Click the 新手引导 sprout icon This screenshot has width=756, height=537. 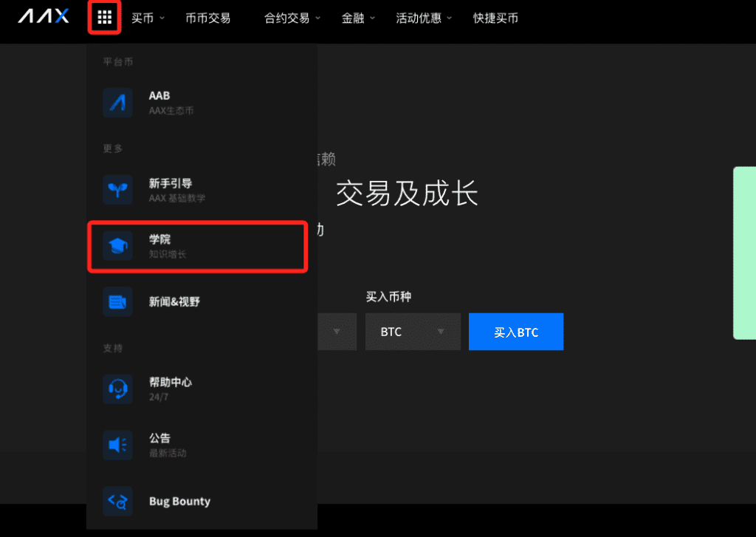click(x=118, y=190)
